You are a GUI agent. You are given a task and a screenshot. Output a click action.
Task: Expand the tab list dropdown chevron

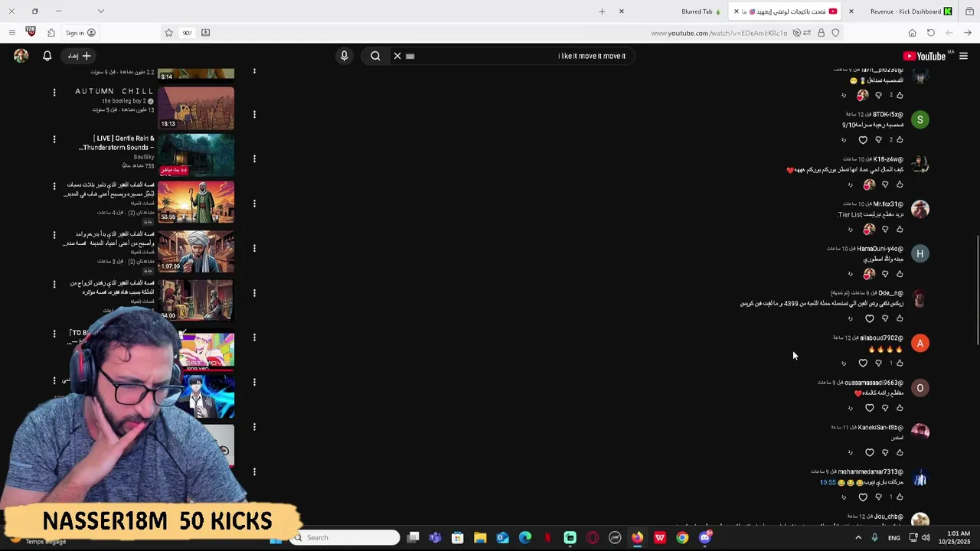[100, 11]
